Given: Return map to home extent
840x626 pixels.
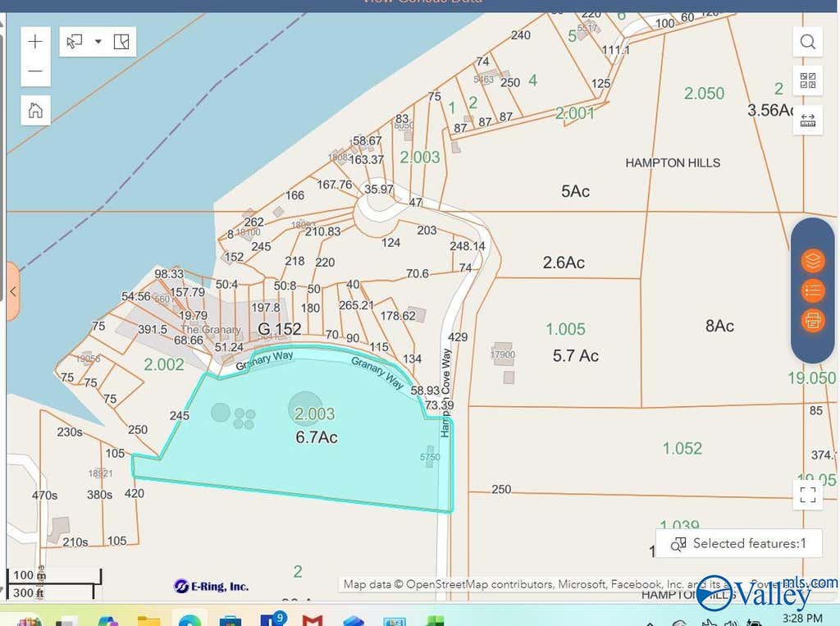Looking at the screenshot, I should pyautogui.click(x=35, y=111).
